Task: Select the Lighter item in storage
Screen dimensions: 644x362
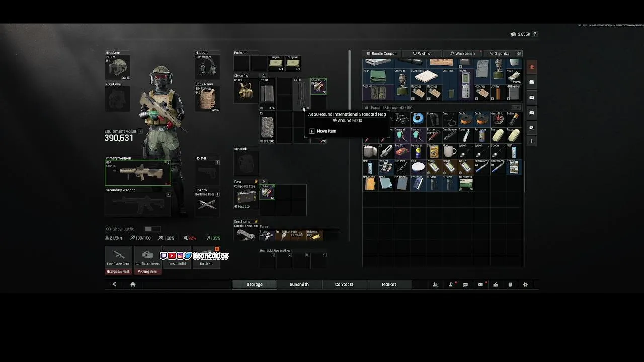Action: pyautogui.click(x=497, y=92)
